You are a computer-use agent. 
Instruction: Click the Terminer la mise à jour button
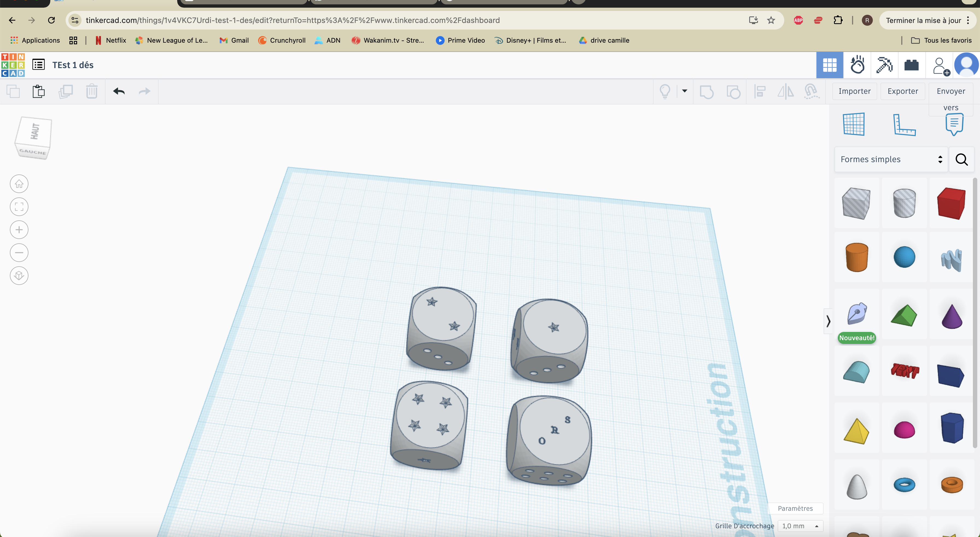click(x=927, y=20)
